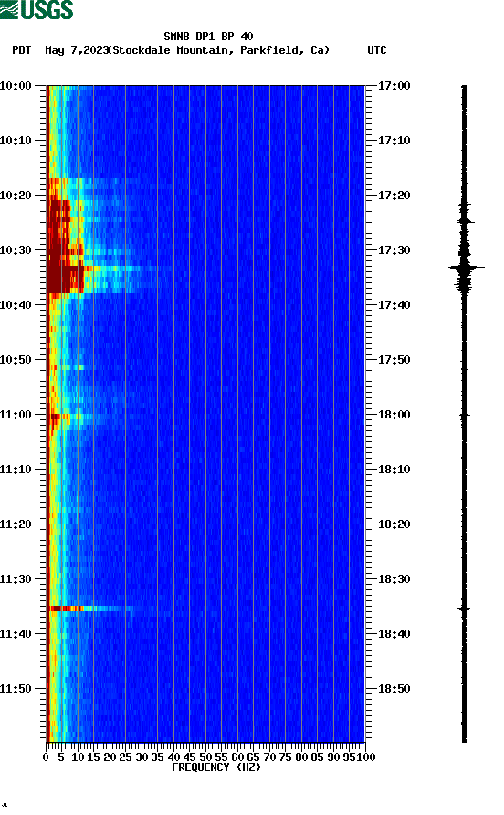The image size is (504, 815).
Task: Click the 'UTC' timezone label
Action: point(377,50)
